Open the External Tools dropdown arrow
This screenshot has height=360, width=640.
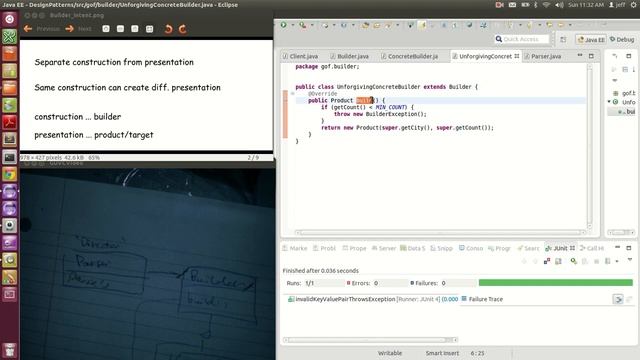pos(312,25)
